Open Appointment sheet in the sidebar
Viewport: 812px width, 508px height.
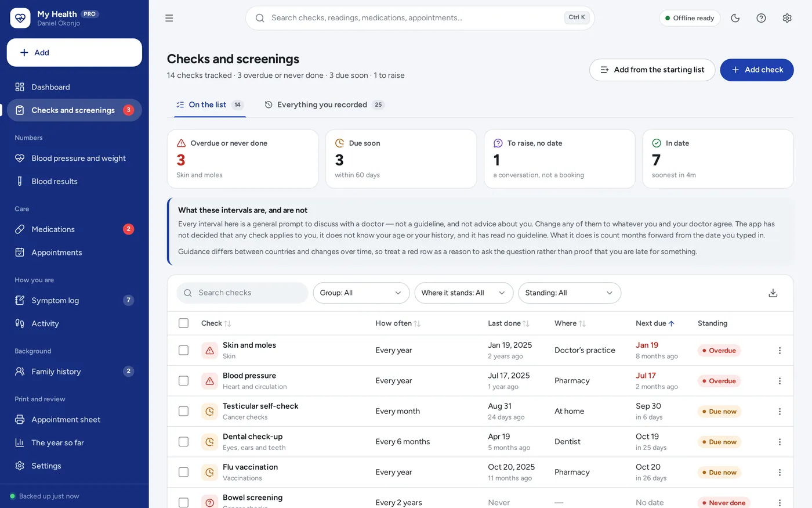[x=74, y=420]
